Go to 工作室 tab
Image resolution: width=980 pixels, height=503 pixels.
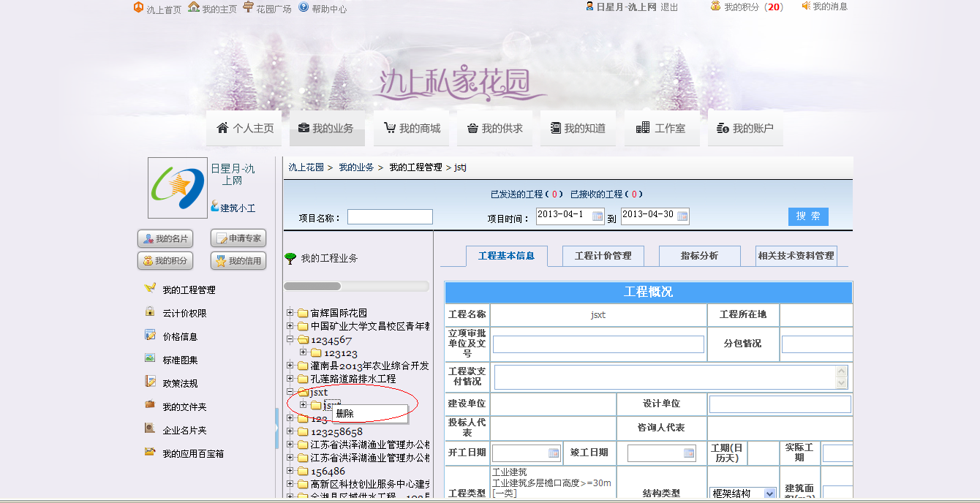click(x=661, y=128)
